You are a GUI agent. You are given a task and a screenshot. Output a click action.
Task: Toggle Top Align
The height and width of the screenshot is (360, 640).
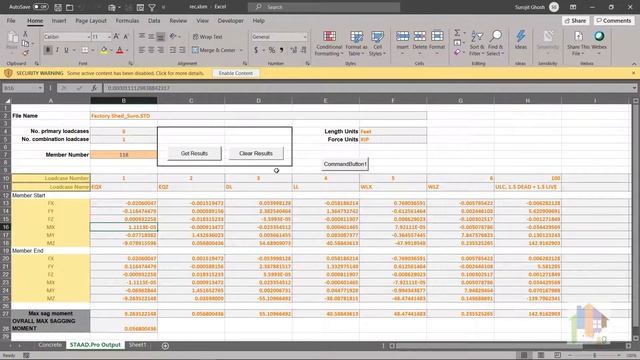[142, 36]
